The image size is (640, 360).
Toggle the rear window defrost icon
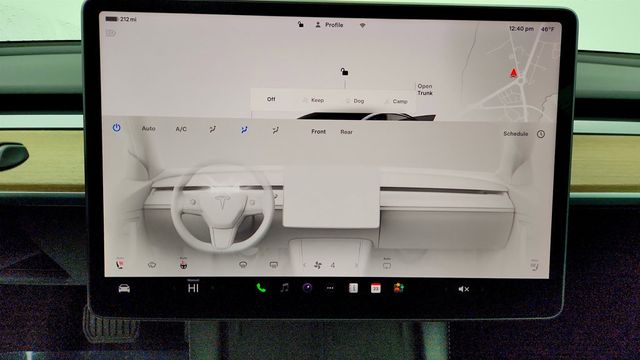(273, 265)
